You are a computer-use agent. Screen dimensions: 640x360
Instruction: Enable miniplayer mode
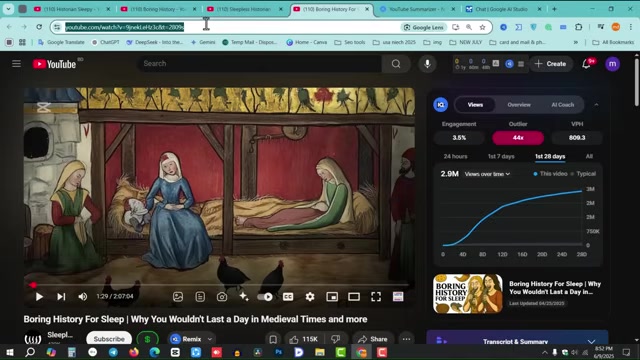[x=332, y=297]
